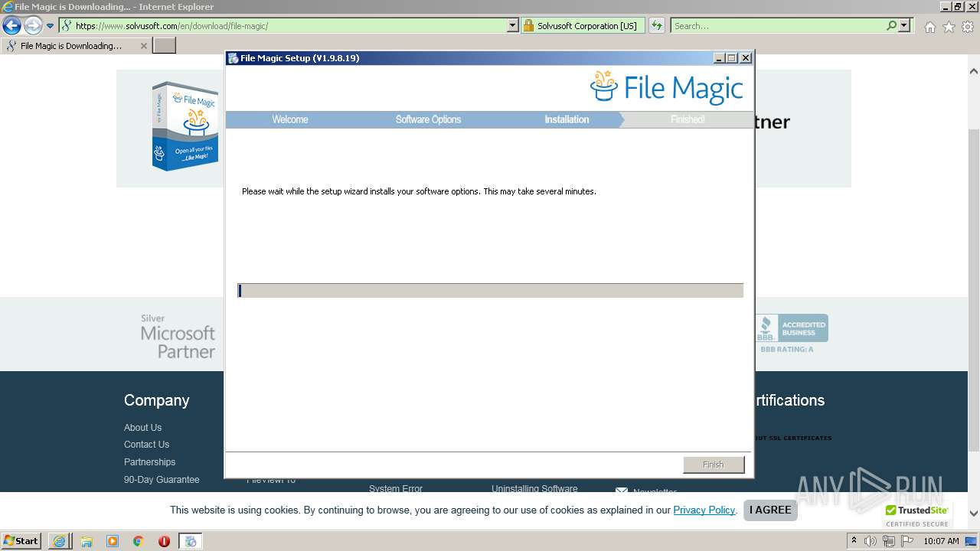Click the Finish button in setup
The image size is (980, 551).
713,465
